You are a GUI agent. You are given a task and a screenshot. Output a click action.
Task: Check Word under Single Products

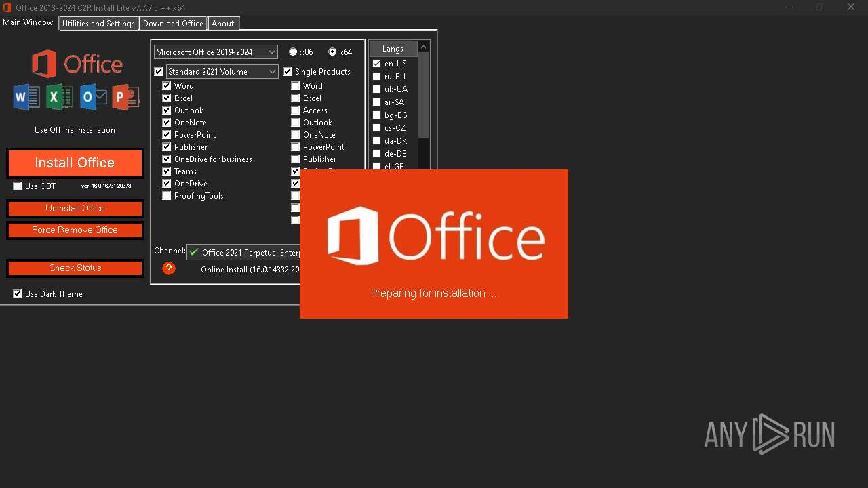tap(296, 86)
